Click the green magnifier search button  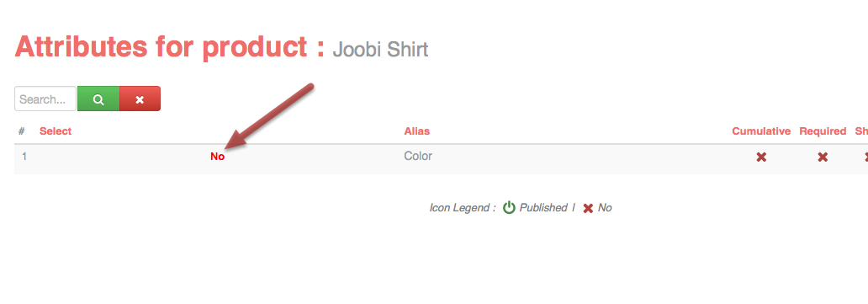98,99
